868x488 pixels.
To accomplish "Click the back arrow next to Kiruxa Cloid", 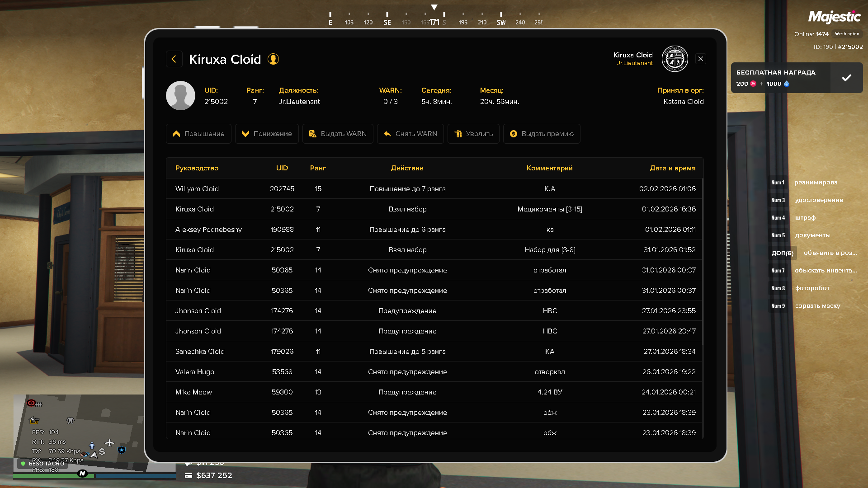I will 174,59.
